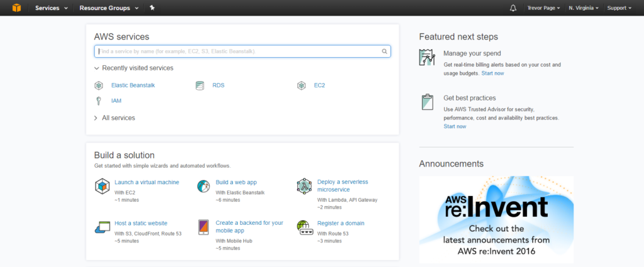Open the N. Virginia region selector

pyautogui.click(x=584, y=8)
